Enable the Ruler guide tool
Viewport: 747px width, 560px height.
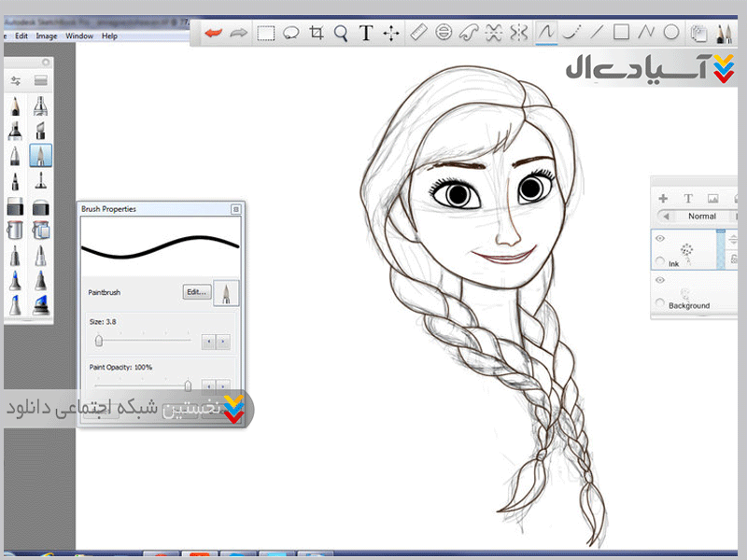click(x=417, y=33)
